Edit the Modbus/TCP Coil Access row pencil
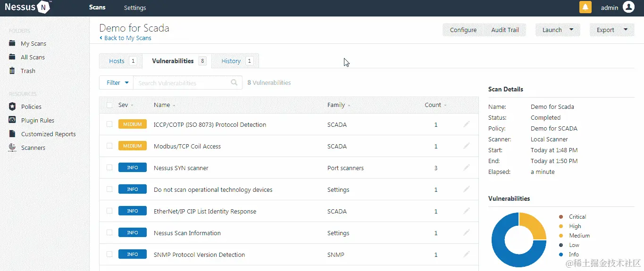Viewport: 644px width, 271px height. click(467, 146)
